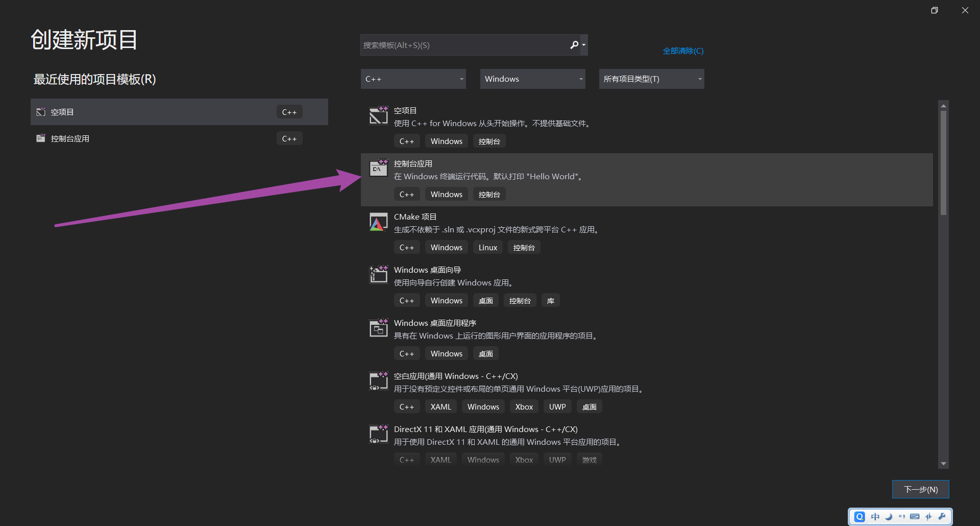Toggle the Chinese punctuation mode icon
Viewport: 980px width, 526px height.
902,517
